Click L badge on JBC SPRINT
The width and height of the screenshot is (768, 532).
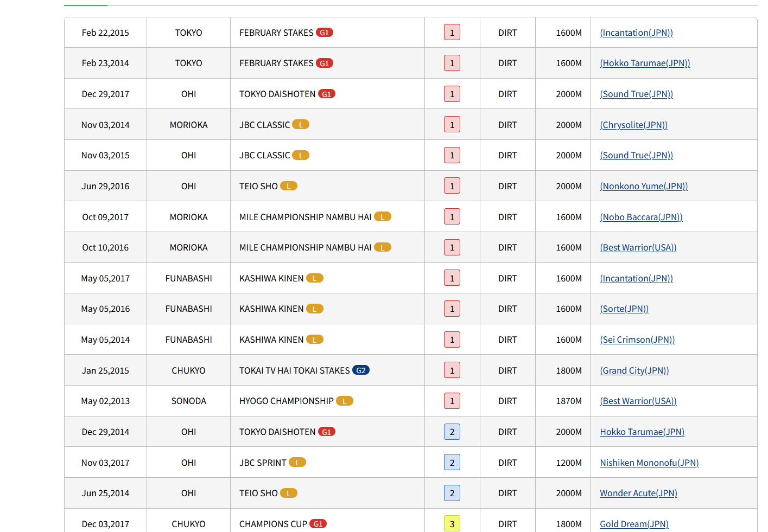[x=297, y=463]
